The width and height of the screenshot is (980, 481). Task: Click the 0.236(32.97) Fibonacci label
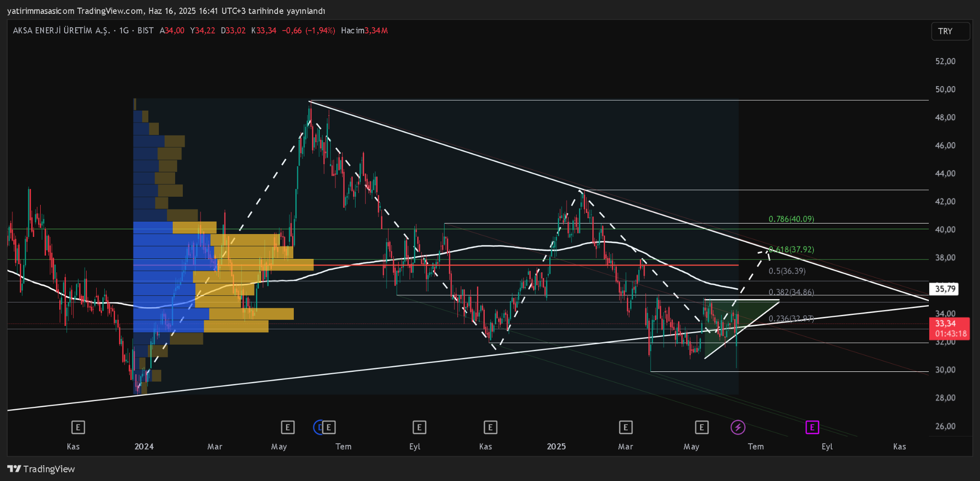[x=791, y=318]
